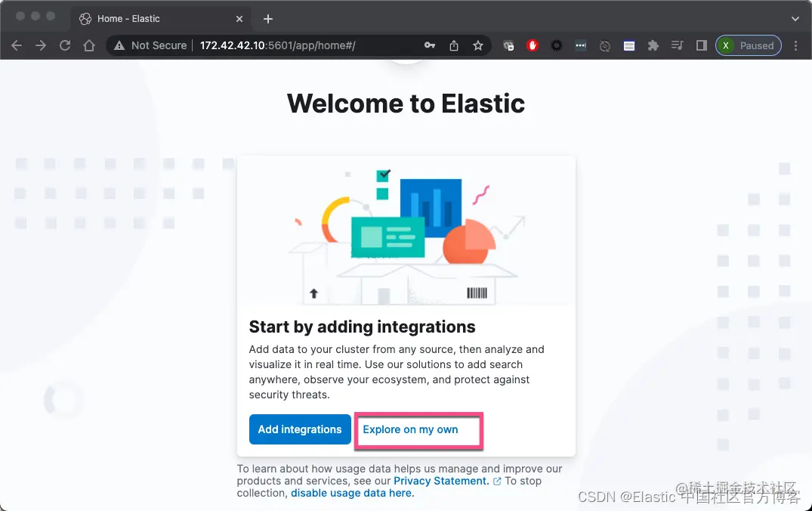The image size is (812, 511).
Task: Open a new browser tab
Action: 267,19
